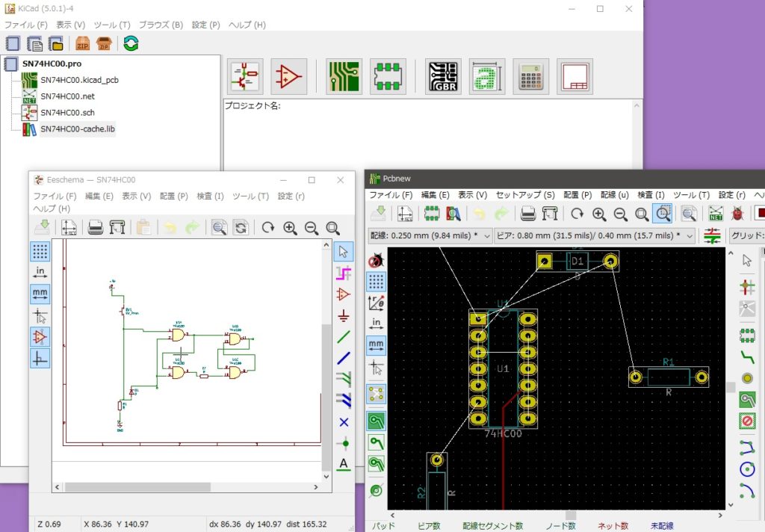
Task: Select the no-connect flag tool in Eeschema
Action: [x=344, y=422]
